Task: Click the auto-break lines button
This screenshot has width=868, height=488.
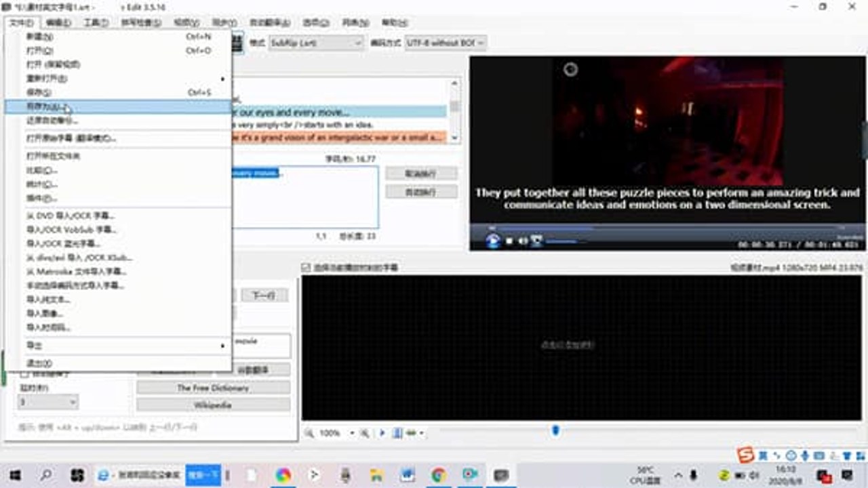Action: click(421, 192)
